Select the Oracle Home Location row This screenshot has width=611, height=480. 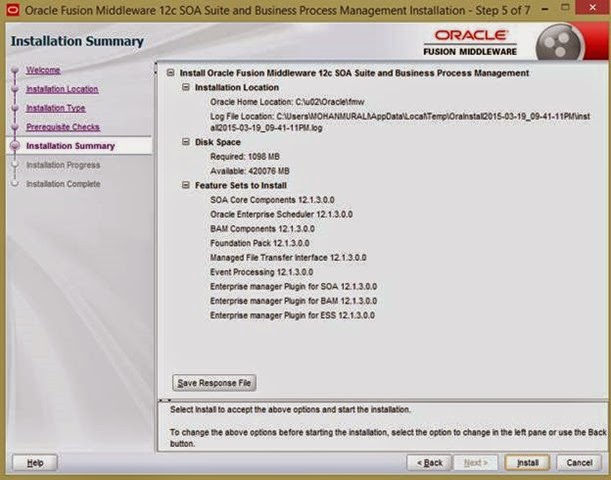(287, 102)
